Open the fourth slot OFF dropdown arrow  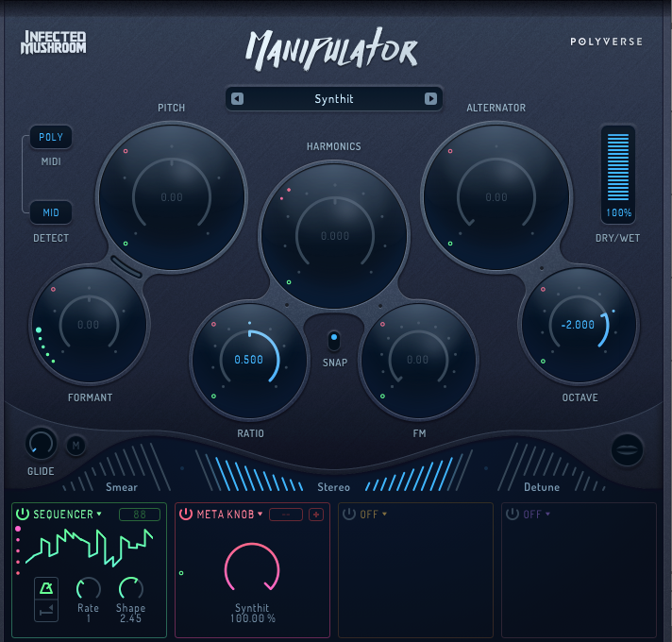[547, 514]
